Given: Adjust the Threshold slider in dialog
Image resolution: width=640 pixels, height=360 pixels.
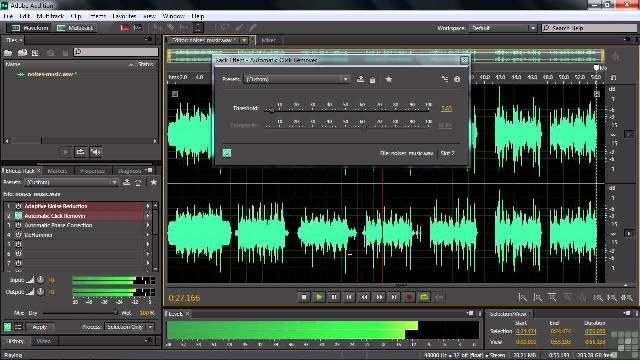Looking at the screenshot, I should click(347, 109).
